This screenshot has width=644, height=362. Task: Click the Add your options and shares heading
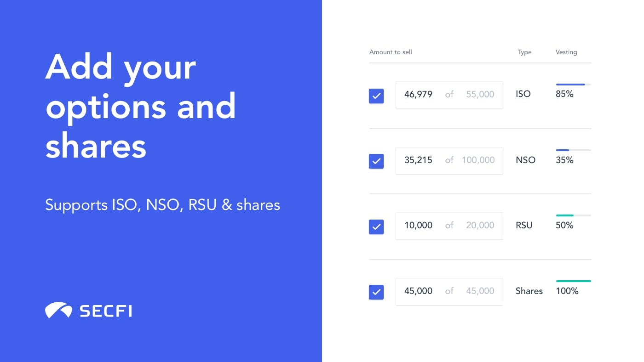pyautogui.click(x=141, y=106)
